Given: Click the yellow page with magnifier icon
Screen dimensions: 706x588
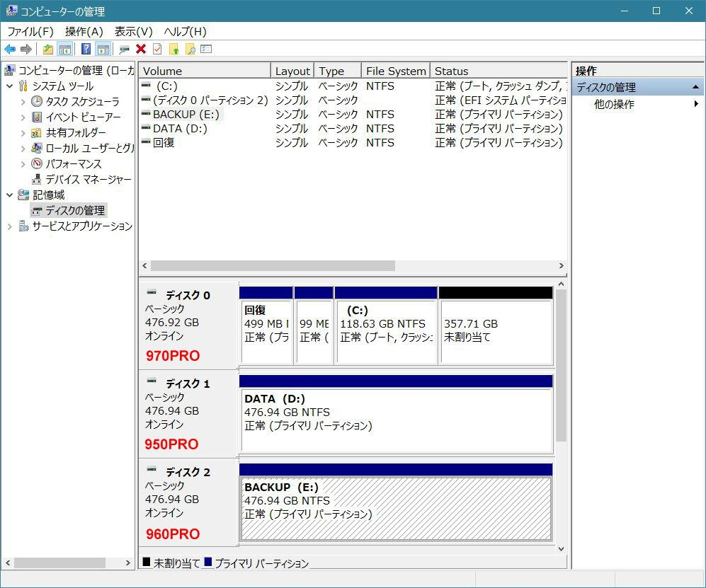Looking at the screenshot, I should 190,49.
